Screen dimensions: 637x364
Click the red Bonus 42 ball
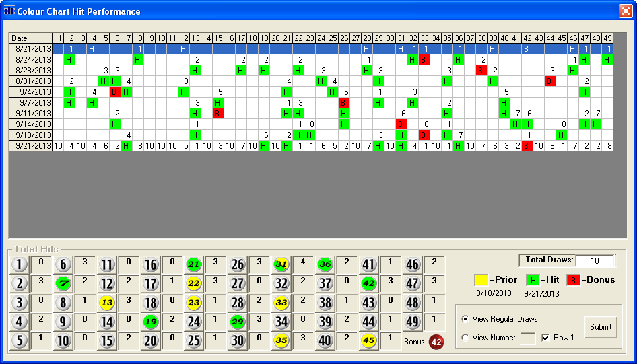pos(436,342)
